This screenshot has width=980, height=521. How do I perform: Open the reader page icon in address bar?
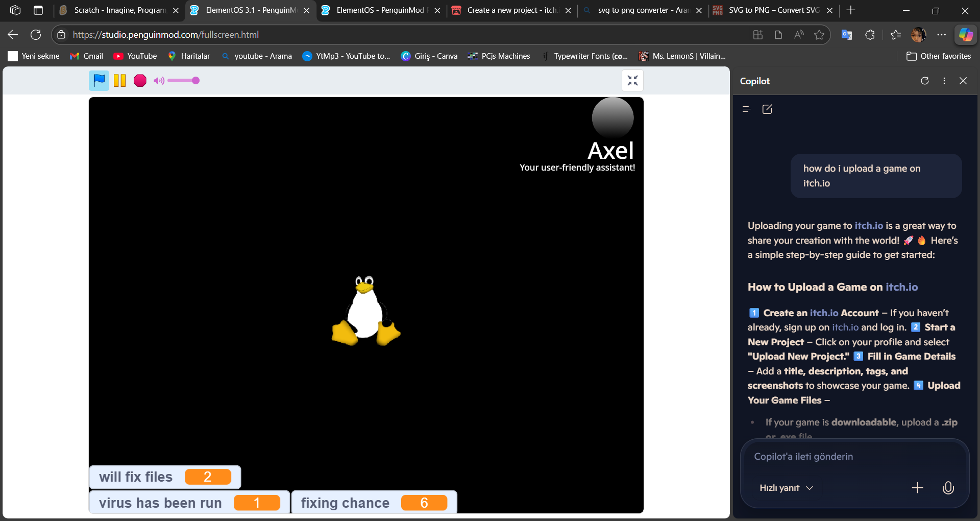point(778,34)
